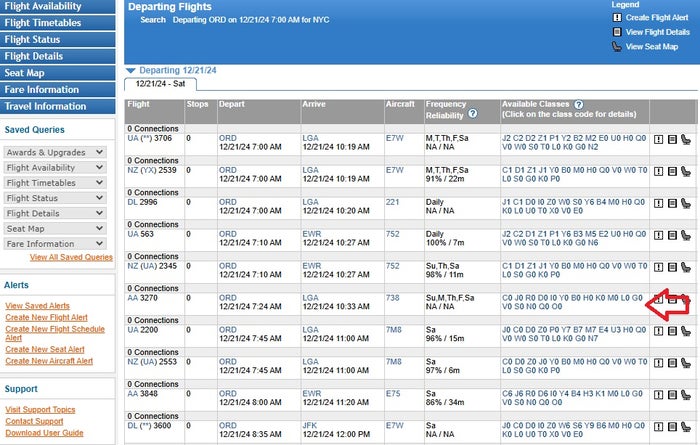Create flight alert for NZ (UA) 2345
The width and height of the screenshot is (700, 445).
[658, 267]
